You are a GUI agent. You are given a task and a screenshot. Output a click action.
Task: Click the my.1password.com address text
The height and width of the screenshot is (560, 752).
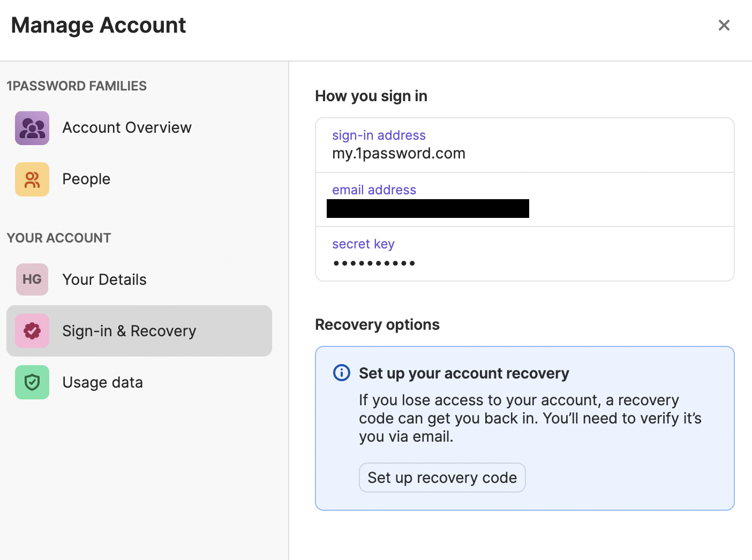[398, 153]
